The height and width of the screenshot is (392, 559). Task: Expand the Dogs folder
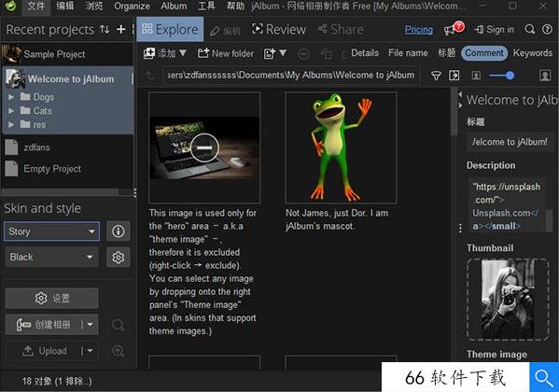point(11,97)
